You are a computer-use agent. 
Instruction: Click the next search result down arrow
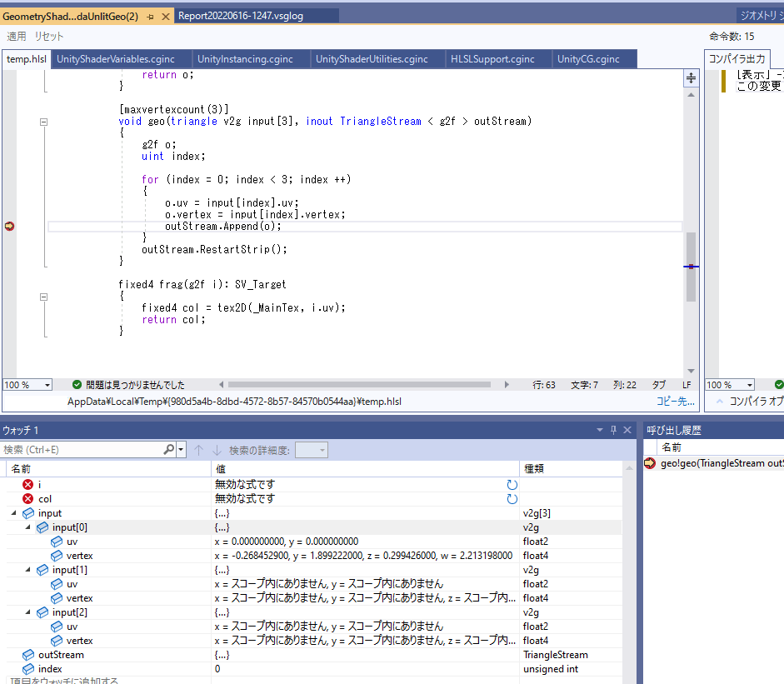click(217, 451)
